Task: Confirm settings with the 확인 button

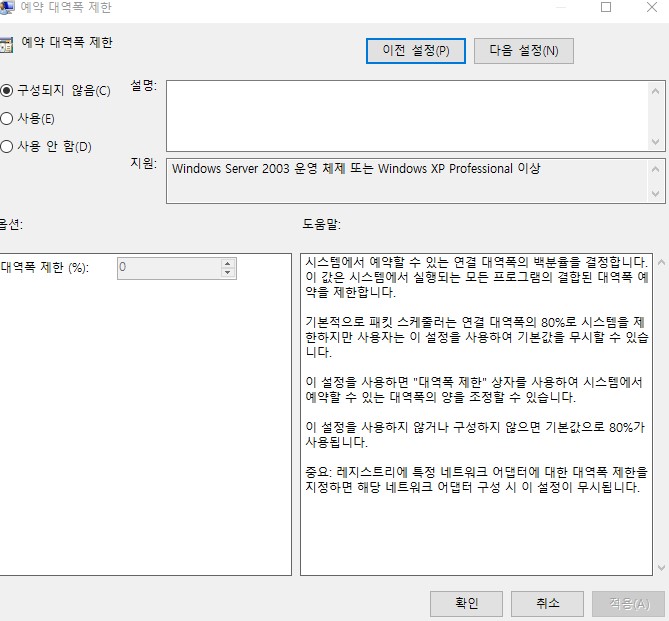Action: [466, 604]
